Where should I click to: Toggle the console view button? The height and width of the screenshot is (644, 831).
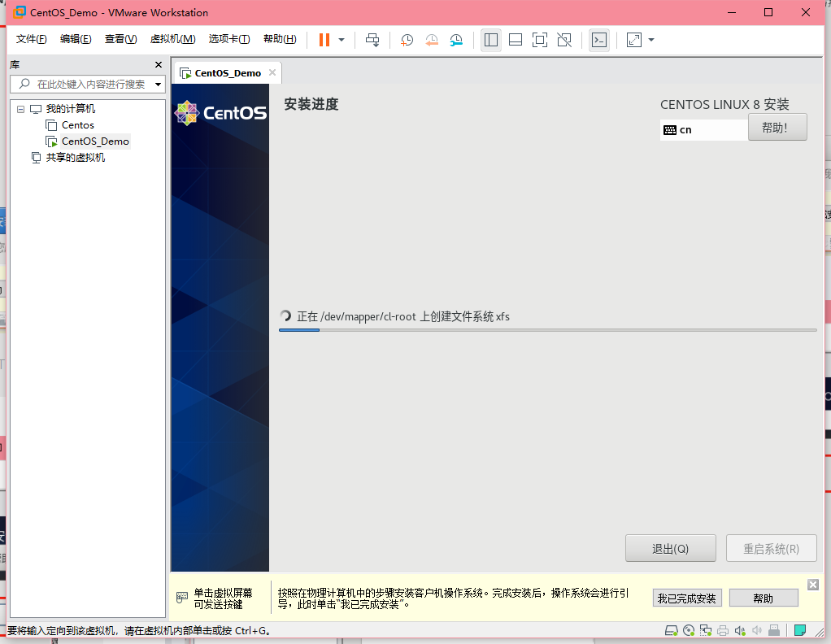(x=599, y=40)
